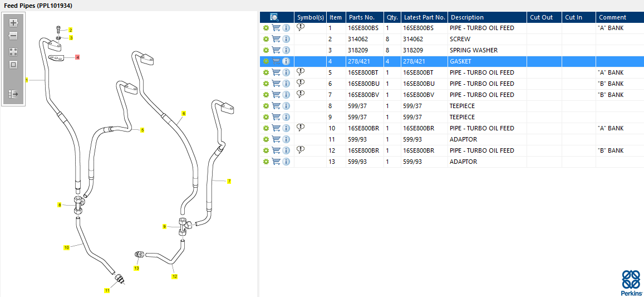Click the four-square grid view icon

[x=13, y=51]
